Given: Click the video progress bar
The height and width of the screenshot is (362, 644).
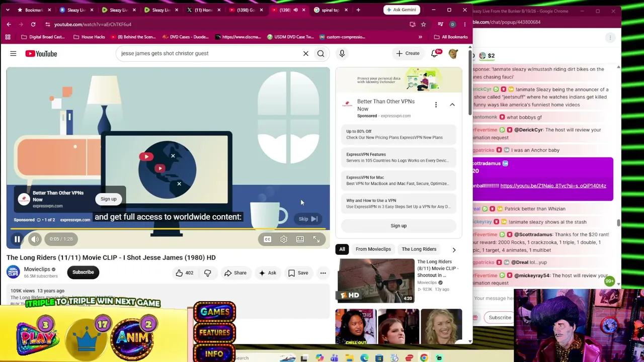Looking at the screenshot, I should tap(168, 229).
